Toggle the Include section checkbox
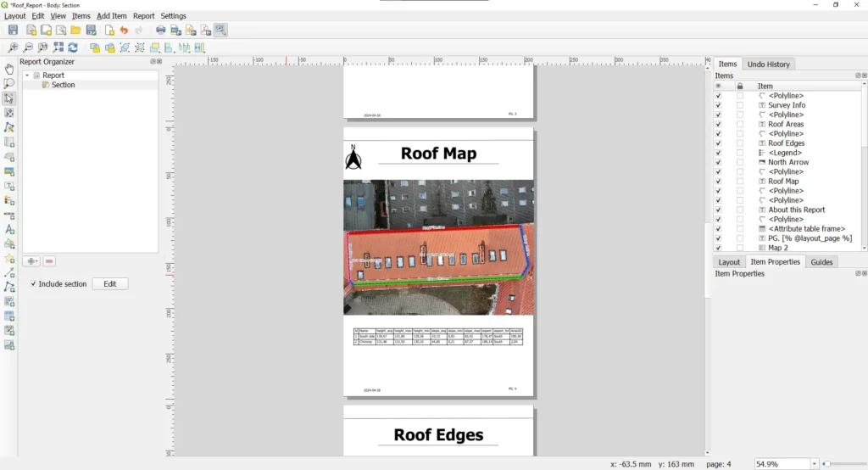Screen dimensions: 868x470 [33, 283]
